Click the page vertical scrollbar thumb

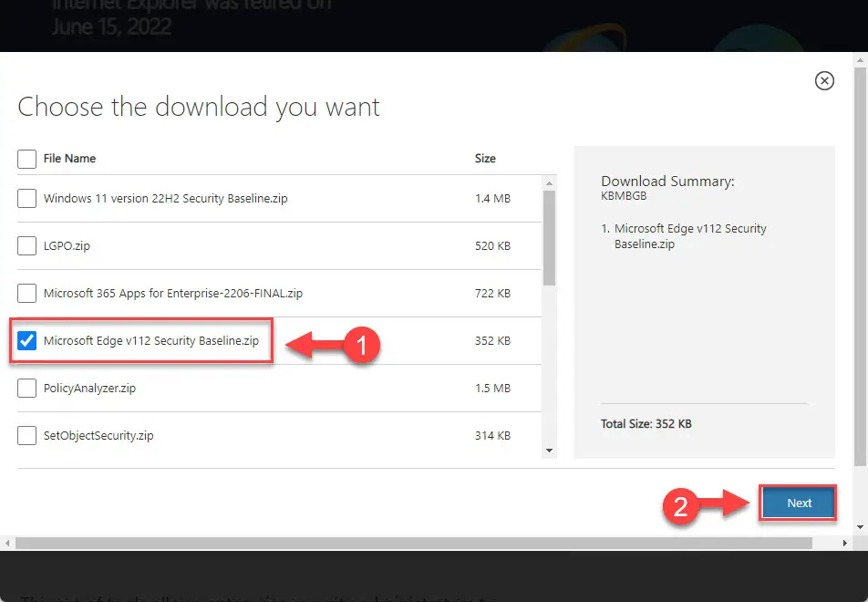[x=860, y=266]
